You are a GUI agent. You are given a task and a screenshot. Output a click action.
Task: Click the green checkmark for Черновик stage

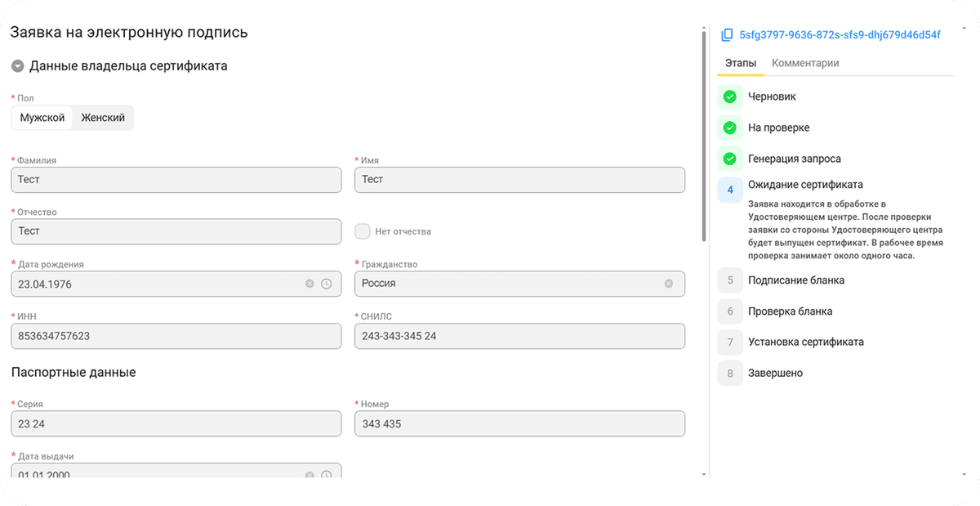729,96
